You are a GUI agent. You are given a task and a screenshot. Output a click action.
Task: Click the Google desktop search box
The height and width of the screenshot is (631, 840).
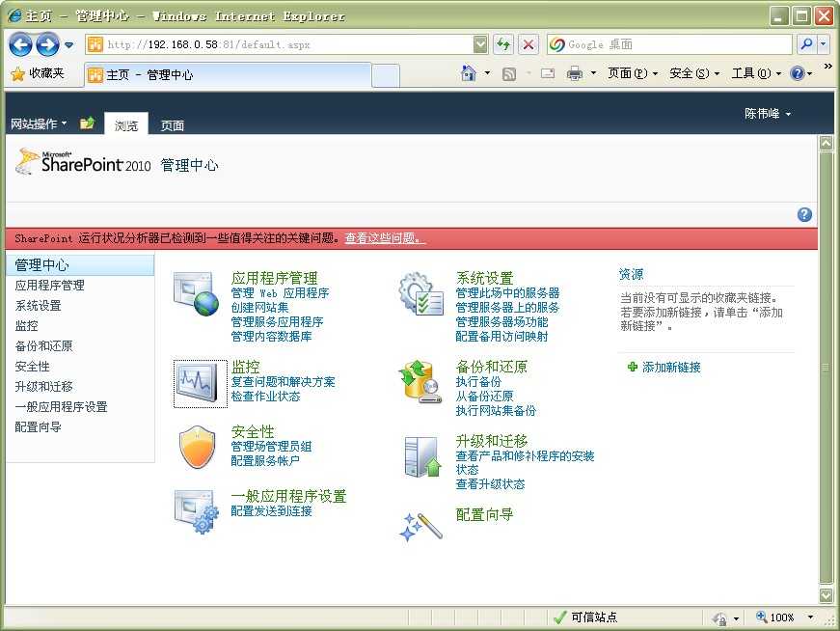pyautogui.click(x=669, y=44)
